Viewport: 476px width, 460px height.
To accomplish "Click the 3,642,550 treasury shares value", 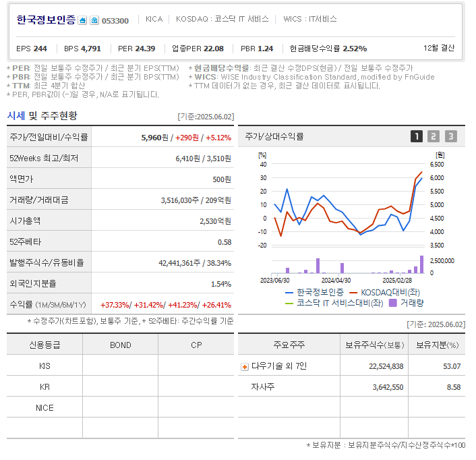I will pyautogui.click(x=388, y=387).
